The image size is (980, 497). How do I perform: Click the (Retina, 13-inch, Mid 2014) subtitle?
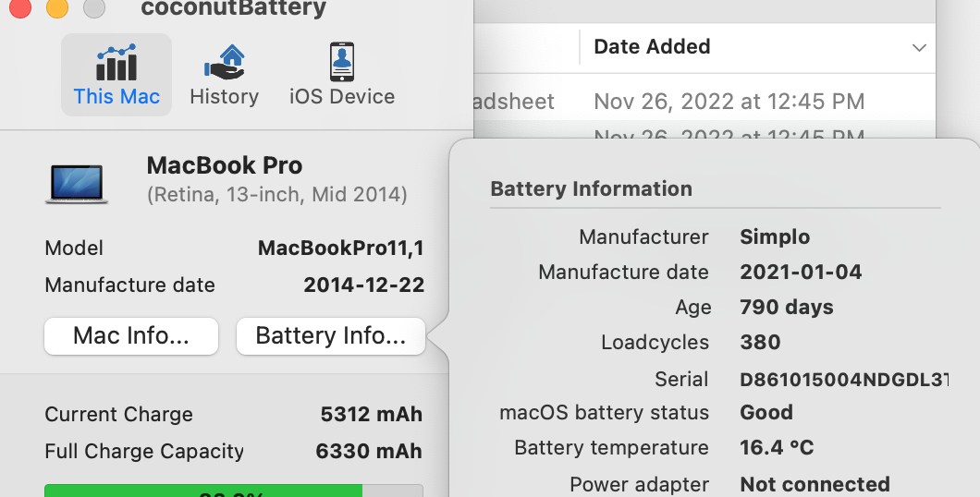click(276, 195)
